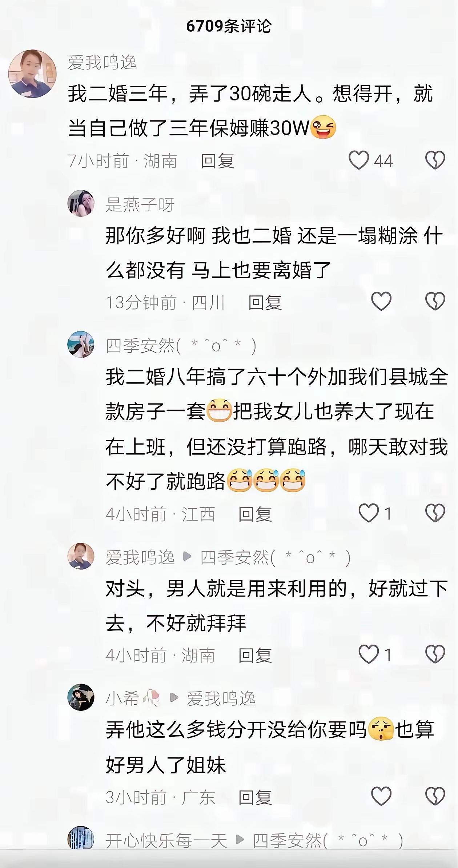Open 开心快乐每一天's profile name

pos(166,840)
